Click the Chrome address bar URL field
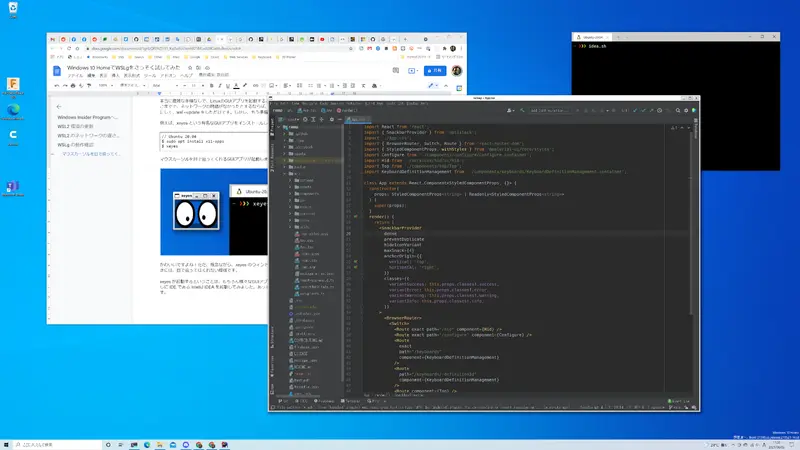 217,48
